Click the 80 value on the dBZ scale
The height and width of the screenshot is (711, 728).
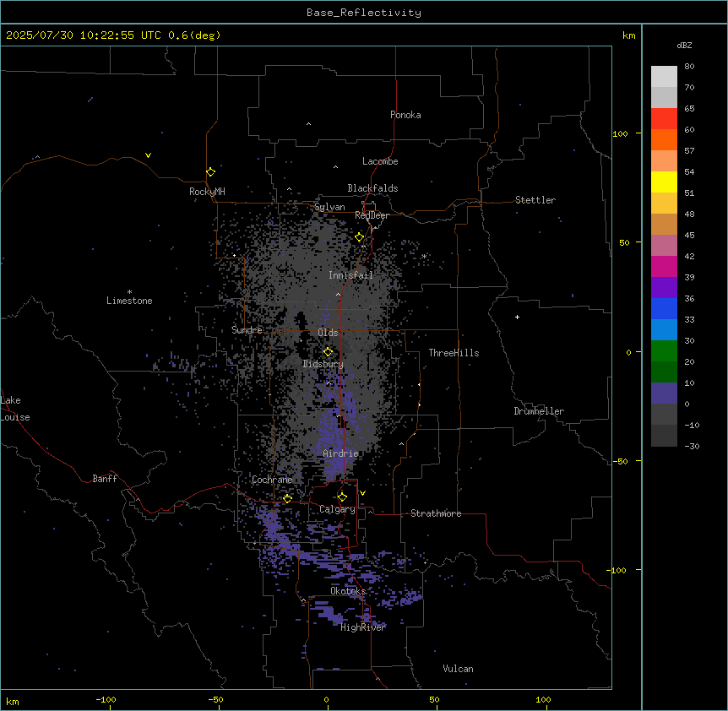coord(689,67)
